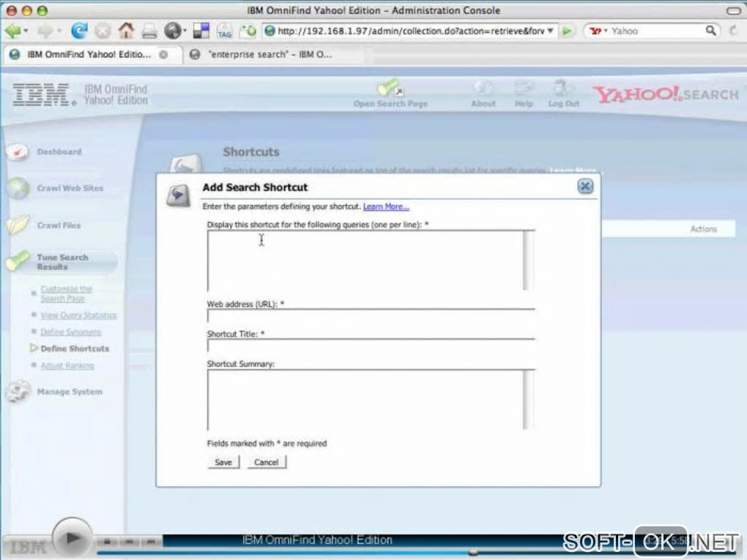Go back with the green back arrow

(13, 31)
